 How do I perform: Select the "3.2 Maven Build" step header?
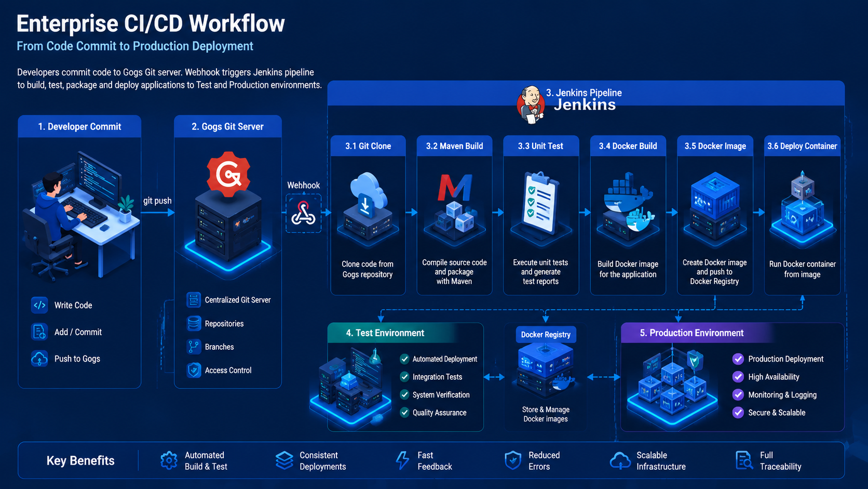[455, 146]
